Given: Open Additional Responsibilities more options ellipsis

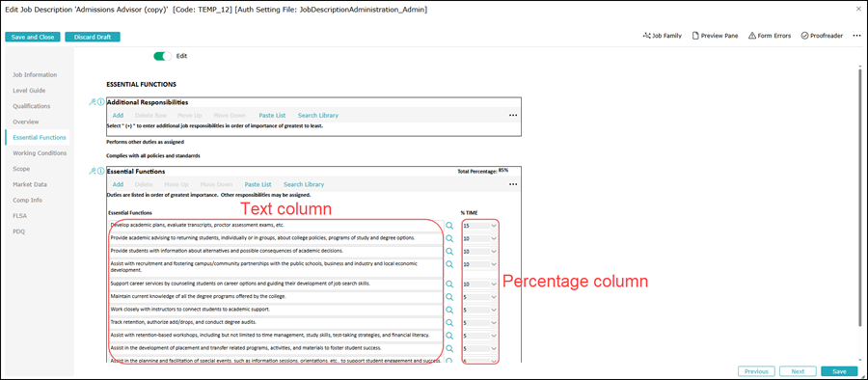Looking at the screenshot, I should [x=513, y=115].
